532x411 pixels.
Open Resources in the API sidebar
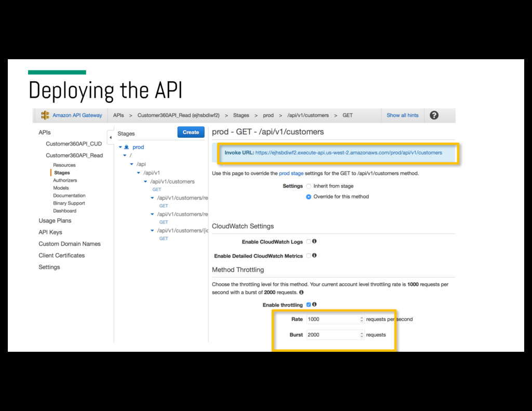point(64,165)
